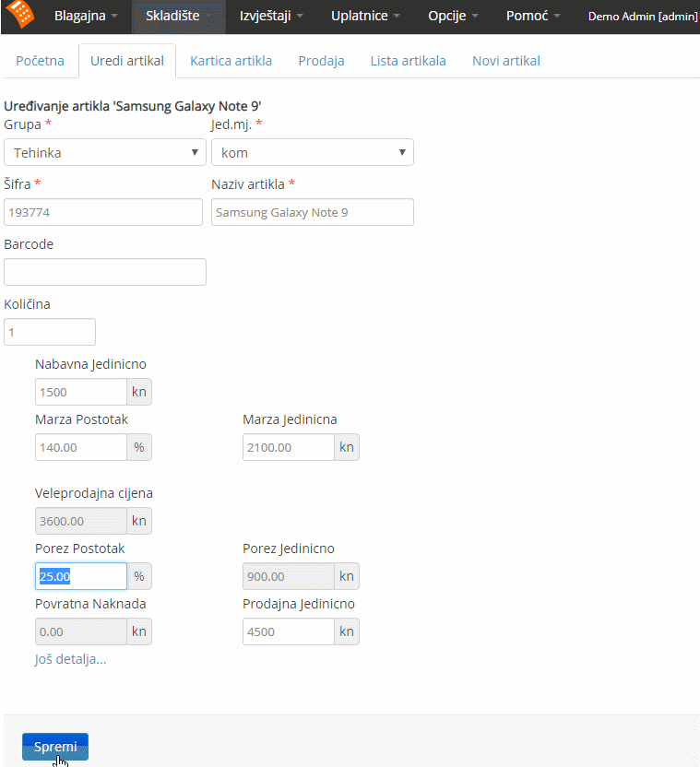Click the heading Uređivanje artikla 'Samsung Galaxy Note 9'
The width and height of the screenshot is (700, 767).
click(133, 106)
